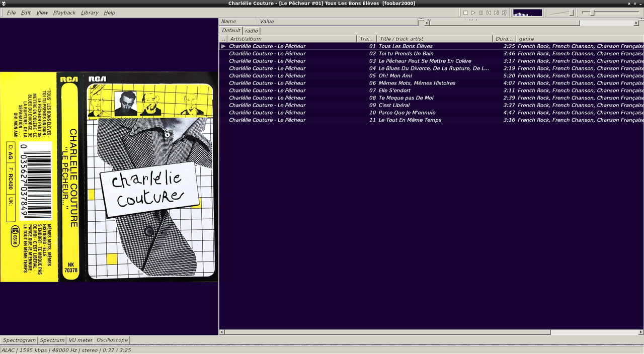Sort by Duration column header
Screen dimensions: 644x354
504,39
